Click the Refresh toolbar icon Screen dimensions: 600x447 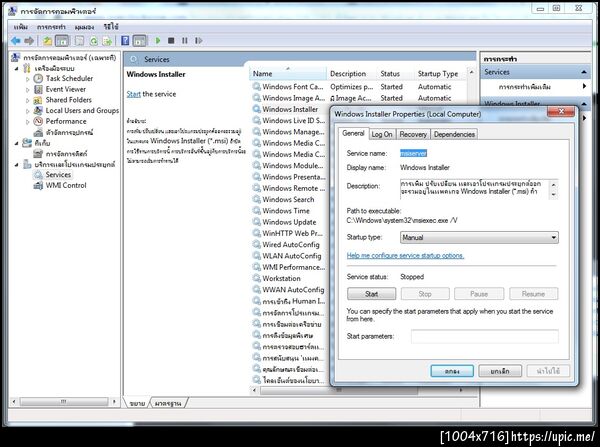point(94,41)
